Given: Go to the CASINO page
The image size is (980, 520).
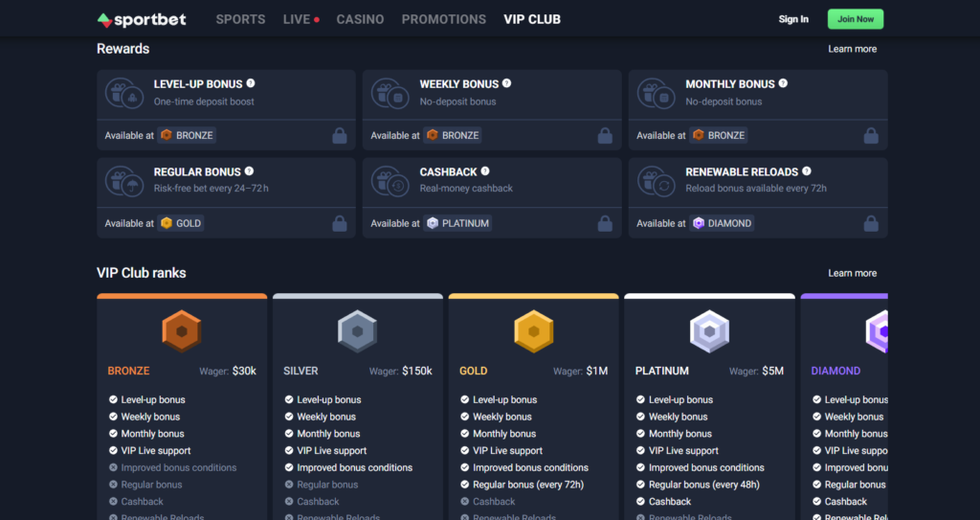Looking at the screenshot, I should coord(360,19).
